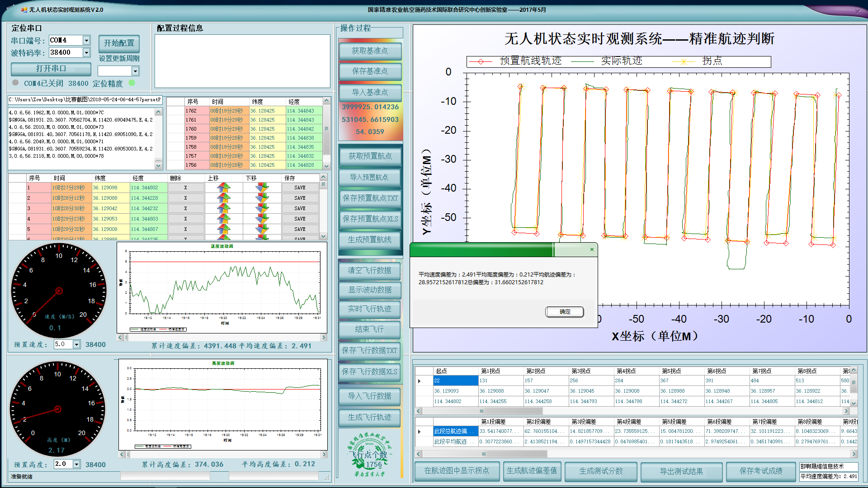Click the 保存基准点 button
The height and width of the screenshot is (488, 868).
pyautogui.click(x=370, y=71)
